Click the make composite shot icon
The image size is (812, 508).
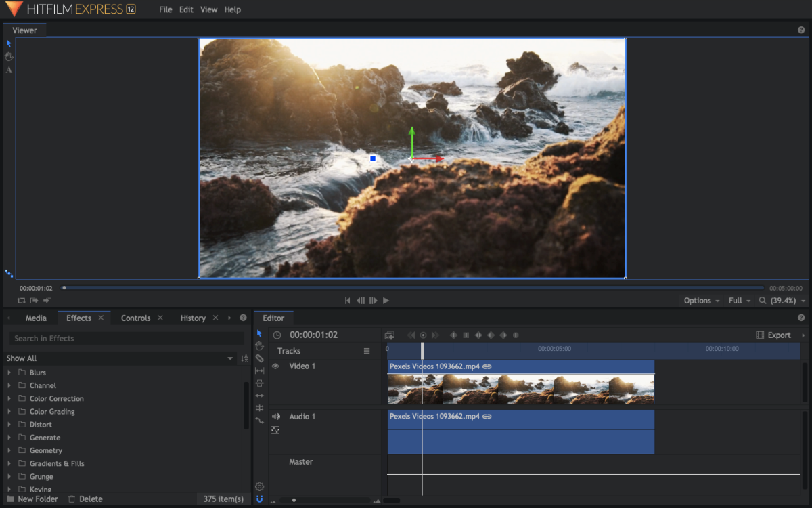pos(389,335)
